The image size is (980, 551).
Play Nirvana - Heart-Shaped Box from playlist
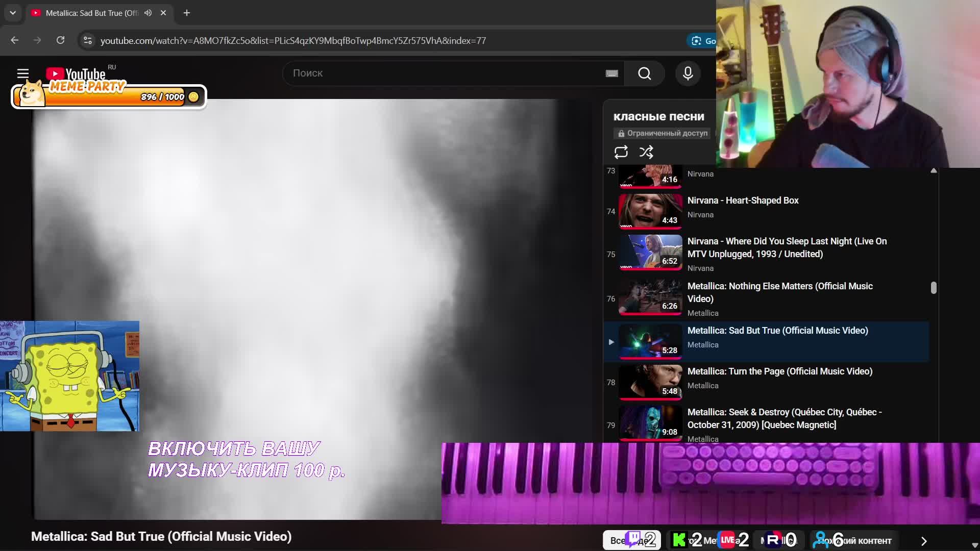[x=743, y=201]
